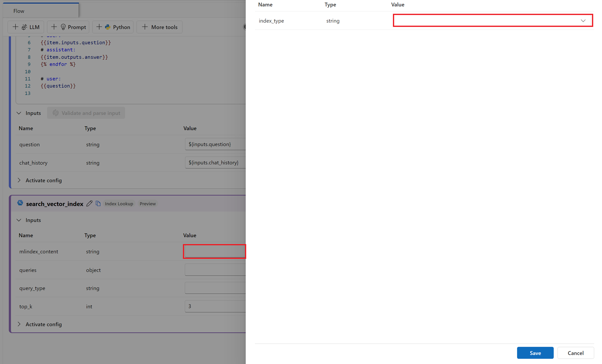Click the top_k name label

[x=26, y=307]
